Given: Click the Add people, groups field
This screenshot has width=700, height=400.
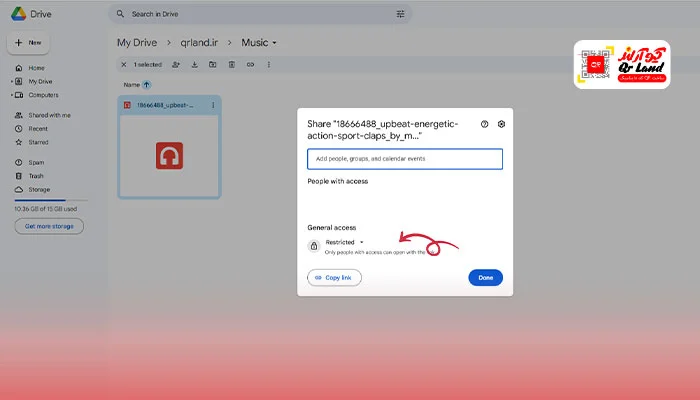Looking at the screenshot, I should coord(404,159).
